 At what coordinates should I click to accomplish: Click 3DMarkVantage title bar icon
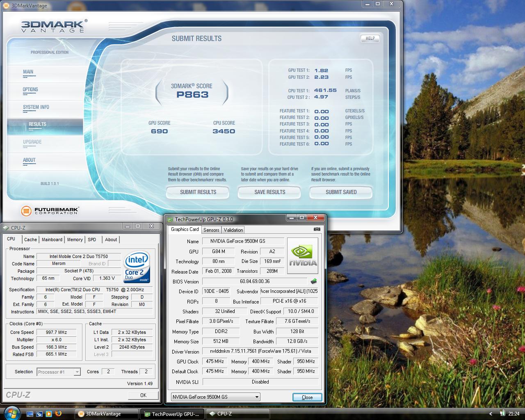tap(6, 6)
